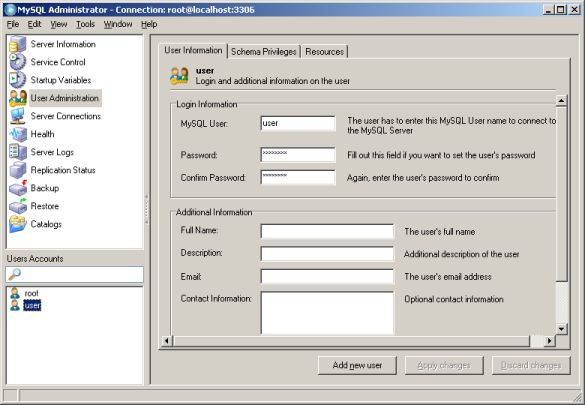Screen dimensions: 585x405
Task: Click the Users Accounts search box
Action: pyautogui.click(x=75, y=274)
